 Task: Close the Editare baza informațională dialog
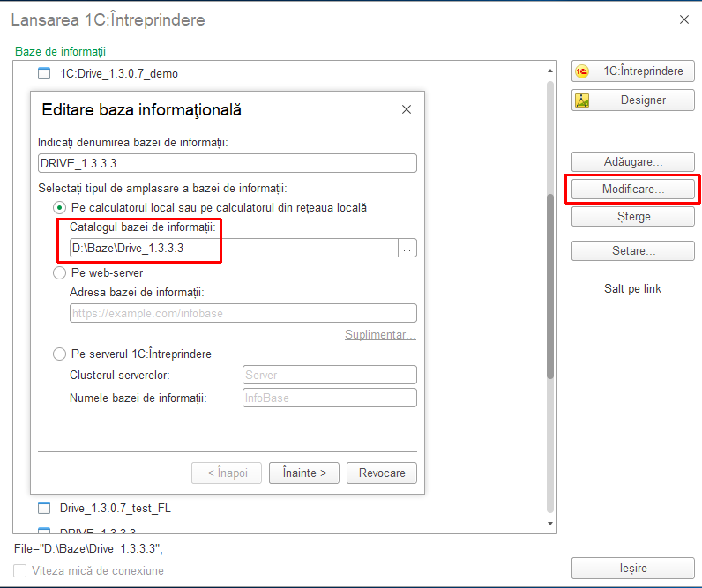tap(406, 109)
